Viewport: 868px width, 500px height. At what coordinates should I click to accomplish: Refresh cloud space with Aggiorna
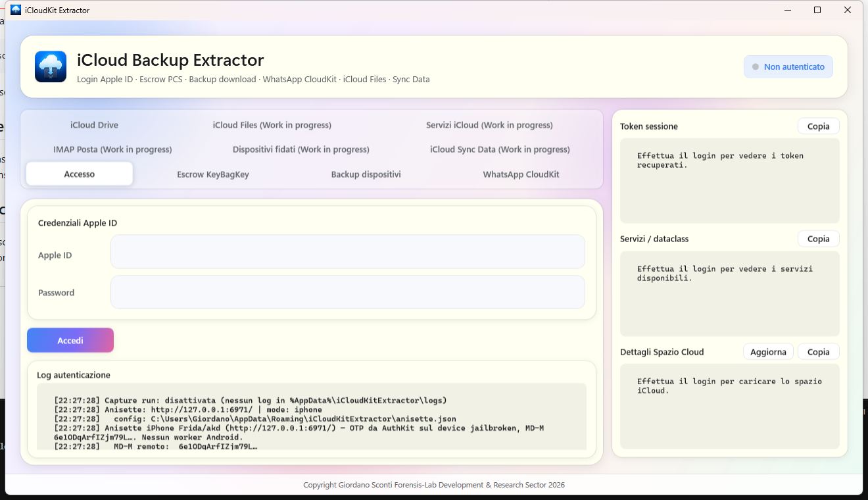click(769, 352)
